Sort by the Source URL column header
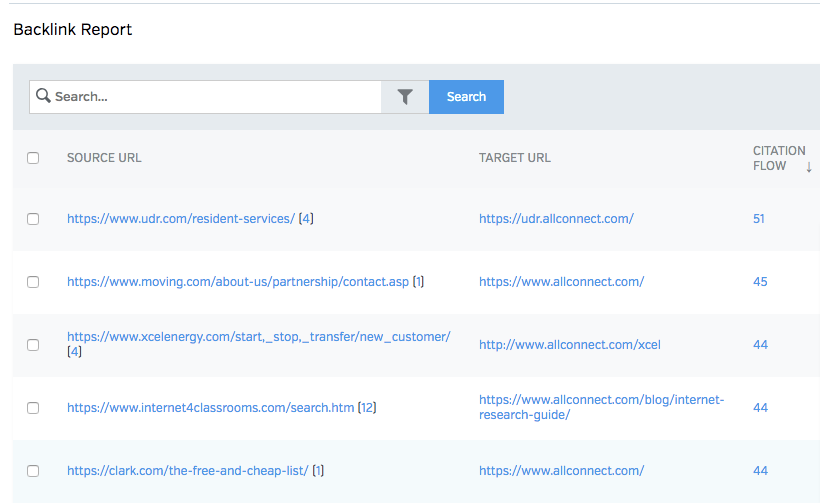 point(104,158)
